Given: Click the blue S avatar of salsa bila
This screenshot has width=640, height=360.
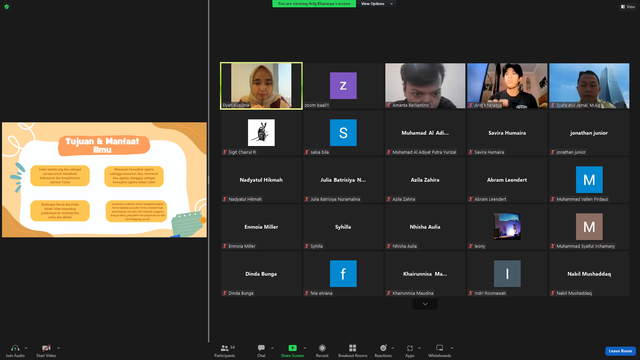Looking at the screenshot, I should point(343,132).
